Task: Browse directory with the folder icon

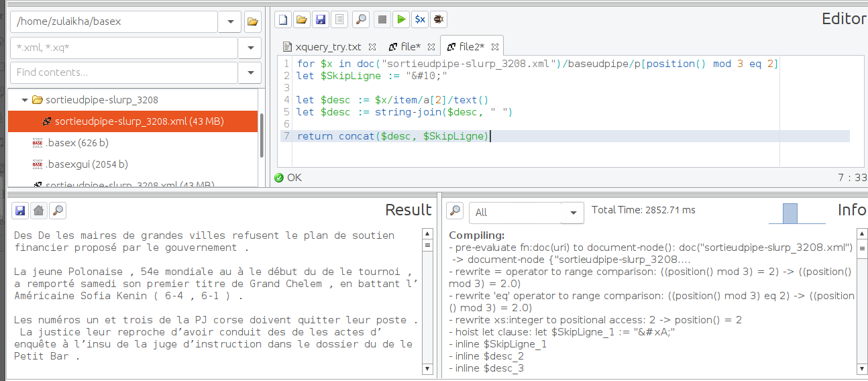Action: click(x=252, y=21)
